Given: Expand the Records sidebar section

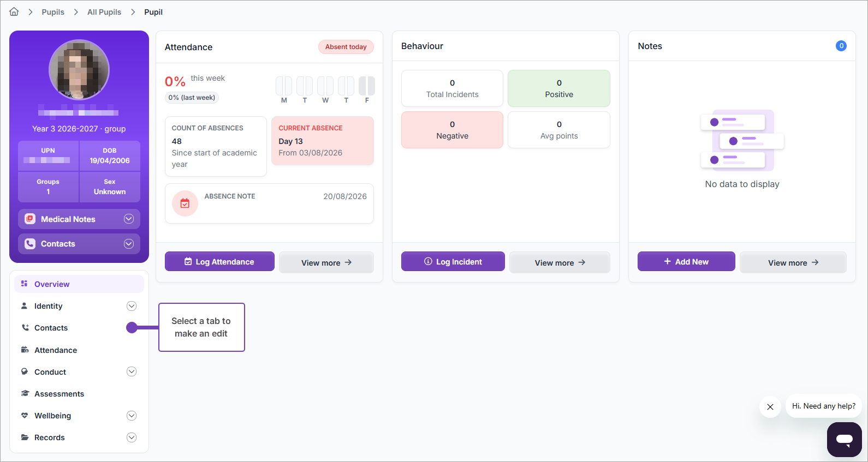Looking at the screenshot, I should 132,437.
